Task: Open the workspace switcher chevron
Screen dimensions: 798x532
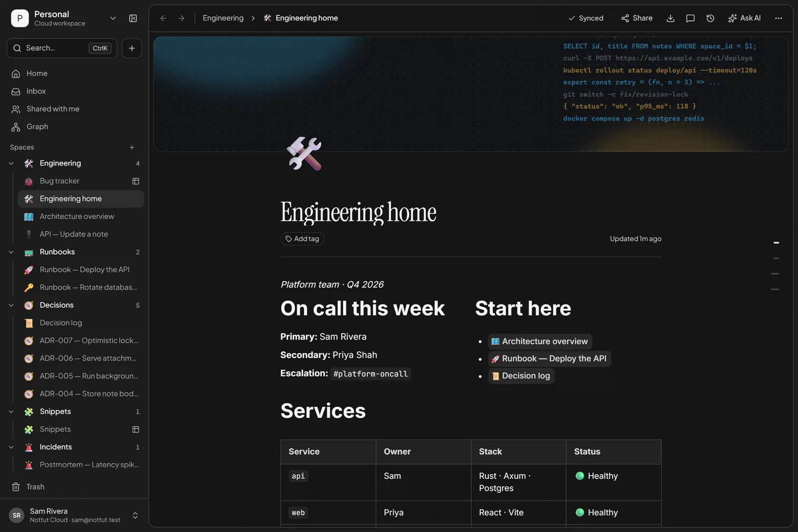Action: [113, 18]
